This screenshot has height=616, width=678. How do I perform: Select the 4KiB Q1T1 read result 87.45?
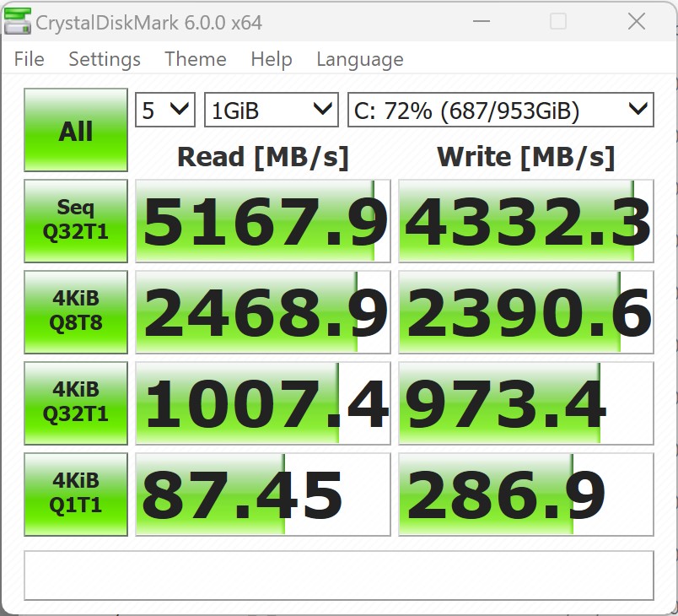click(263, 494)
